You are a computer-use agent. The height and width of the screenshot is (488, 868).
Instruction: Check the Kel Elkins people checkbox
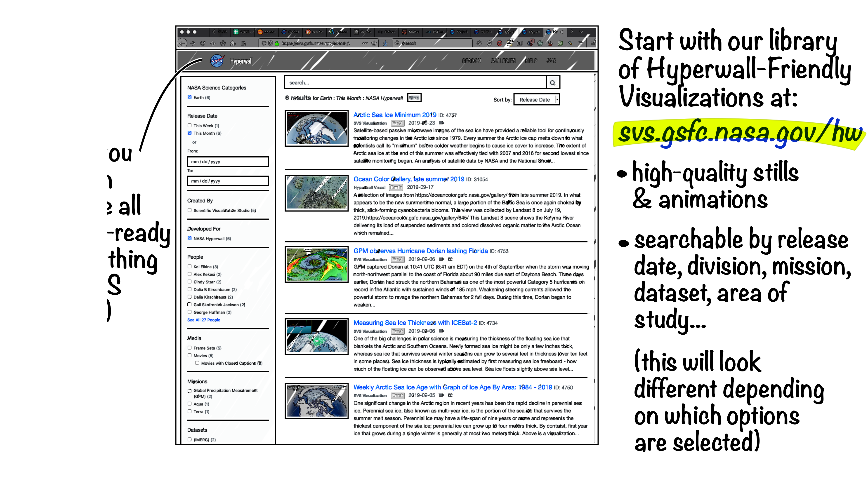pos(189,266)
